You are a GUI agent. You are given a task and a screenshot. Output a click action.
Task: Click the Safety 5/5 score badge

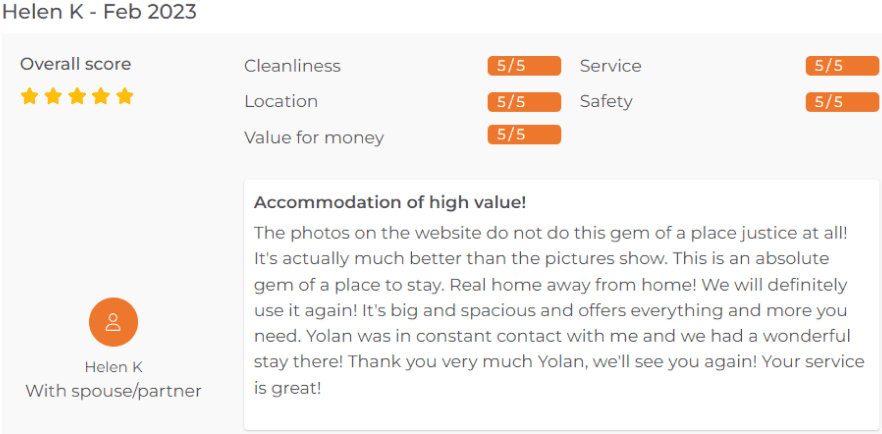coord(842,101)
